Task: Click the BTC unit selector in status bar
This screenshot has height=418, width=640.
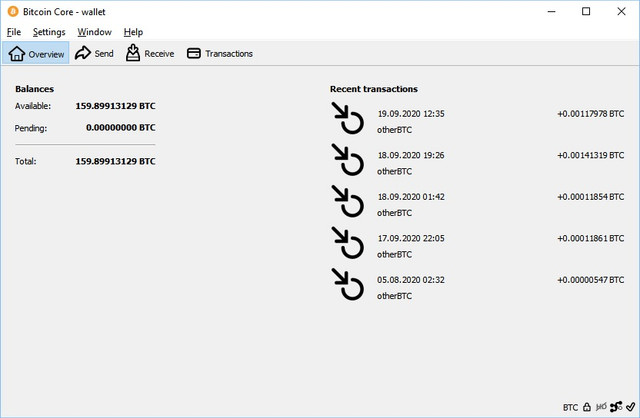Action: point(570,407)
